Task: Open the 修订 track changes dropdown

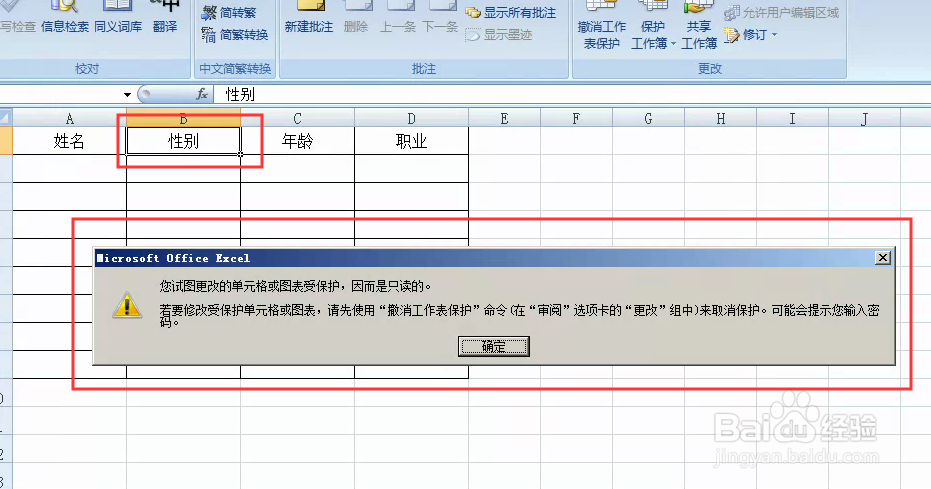Action: [x=750, y=35]
